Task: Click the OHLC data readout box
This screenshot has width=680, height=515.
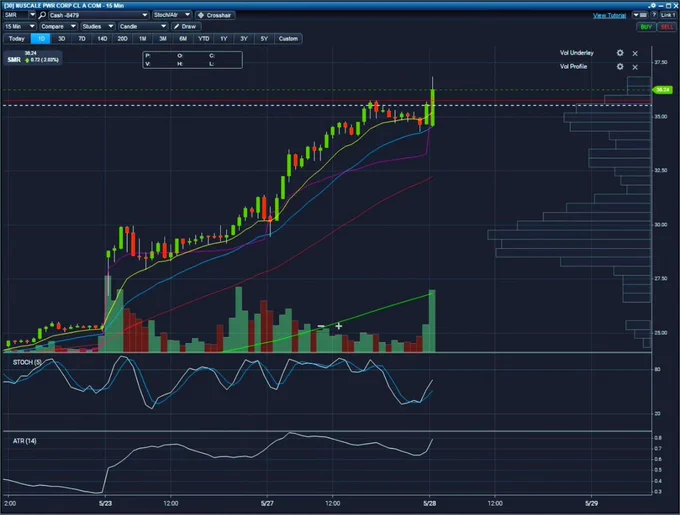Action: (x=193, y=60)
